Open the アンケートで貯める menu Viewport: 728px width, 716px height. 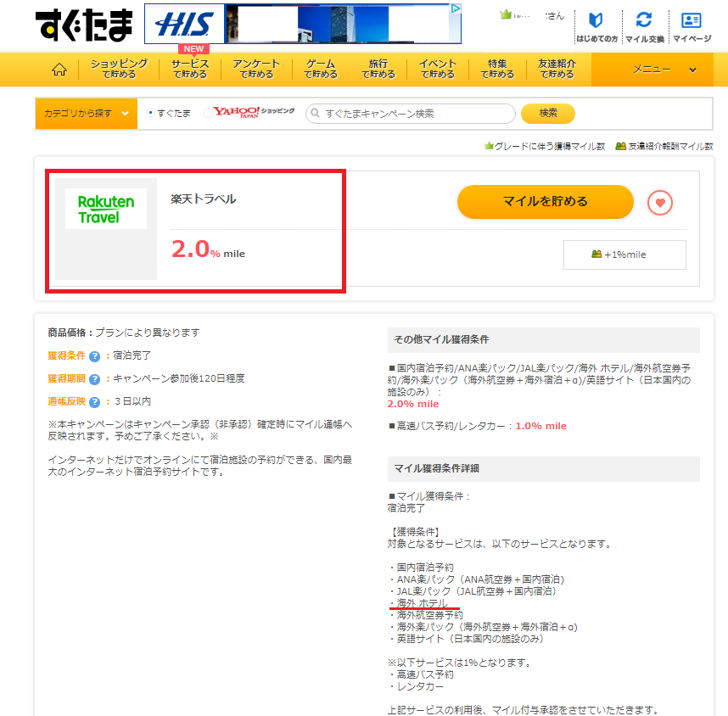click(256, 69)
